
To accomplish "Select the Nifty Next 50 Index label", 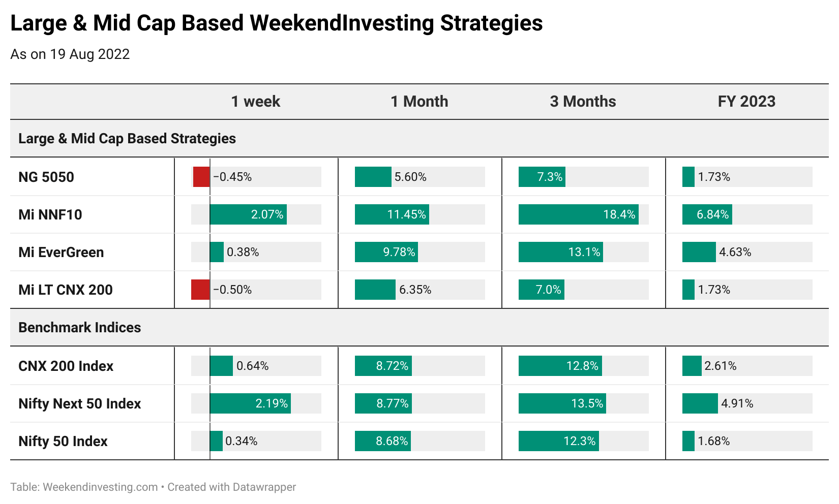I will click(x=80, y=403).
